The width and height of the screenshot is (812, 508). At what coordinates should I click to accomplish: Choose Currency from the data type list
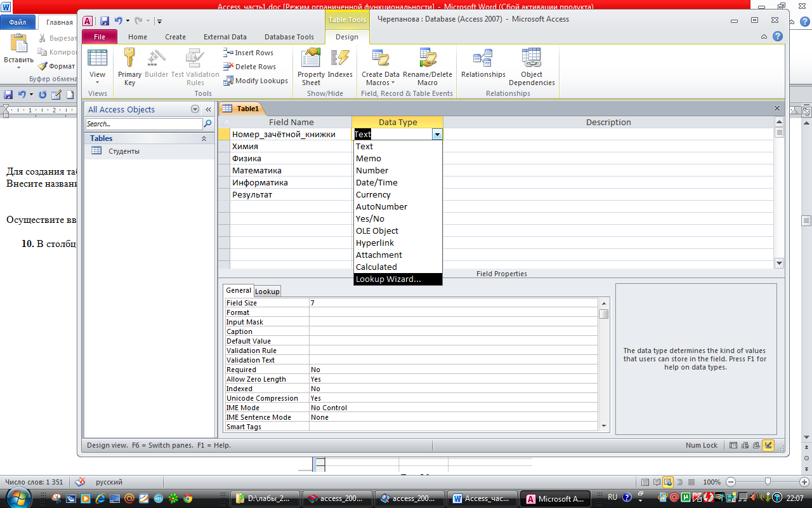398,194
